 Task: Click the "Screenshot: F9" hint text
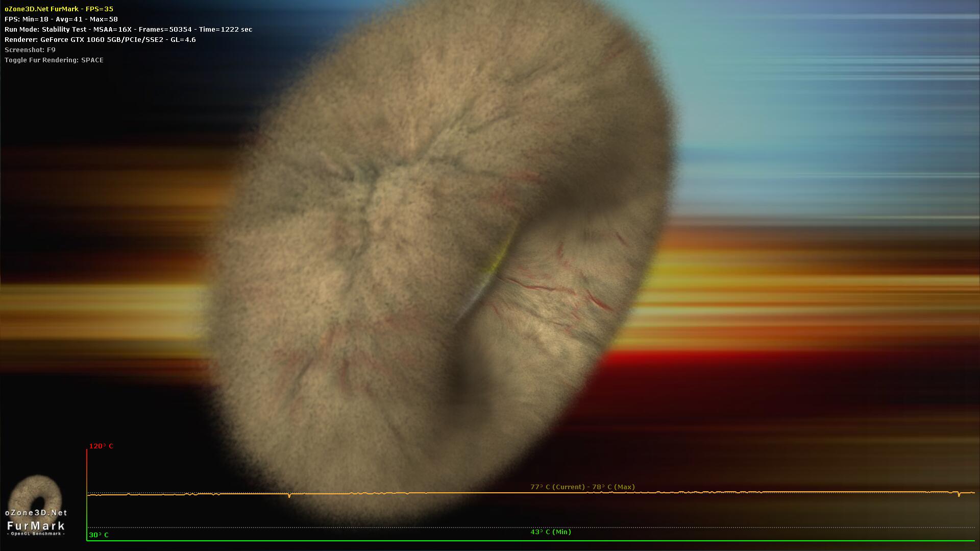coord(30,50)
